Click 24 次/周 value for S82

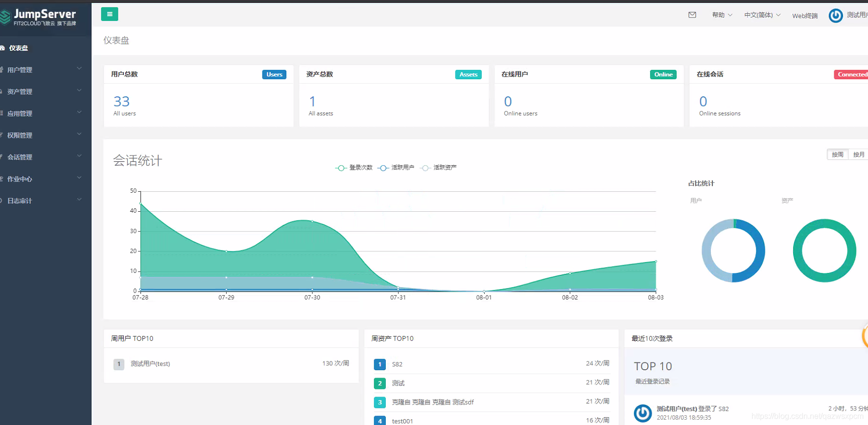[597, 363]
